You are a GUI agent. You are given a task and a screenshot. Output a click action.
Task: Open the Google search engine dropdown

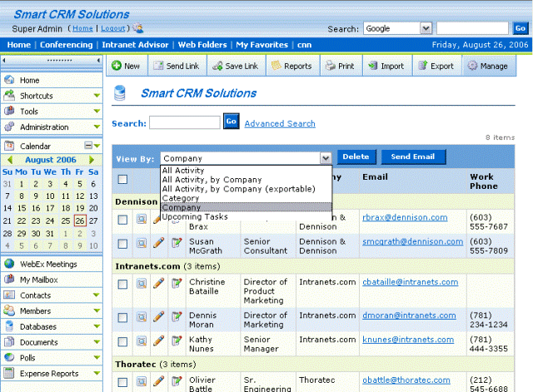tap(396, 28)
